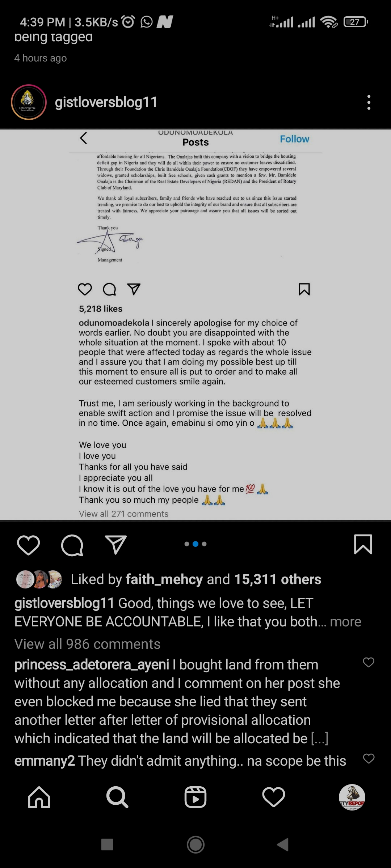Expand truncated comment with bracketed ellipsis
The image size is (391, 868).
click(x=320, y=739)
